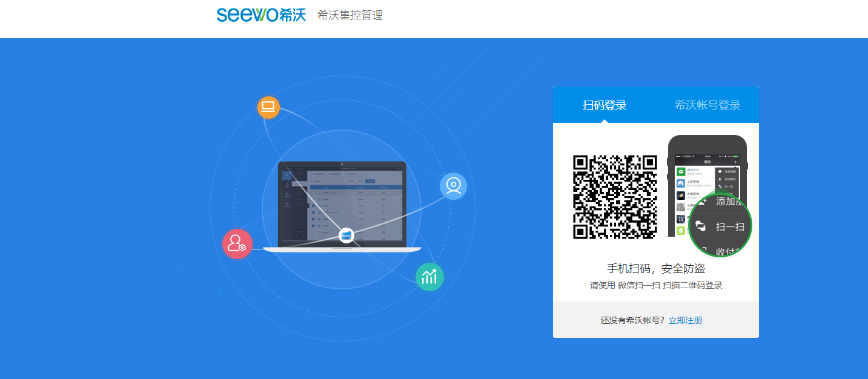868x379 pixels.
Task: Open the 立即注册 register link
Action: [x=685, y=320]
